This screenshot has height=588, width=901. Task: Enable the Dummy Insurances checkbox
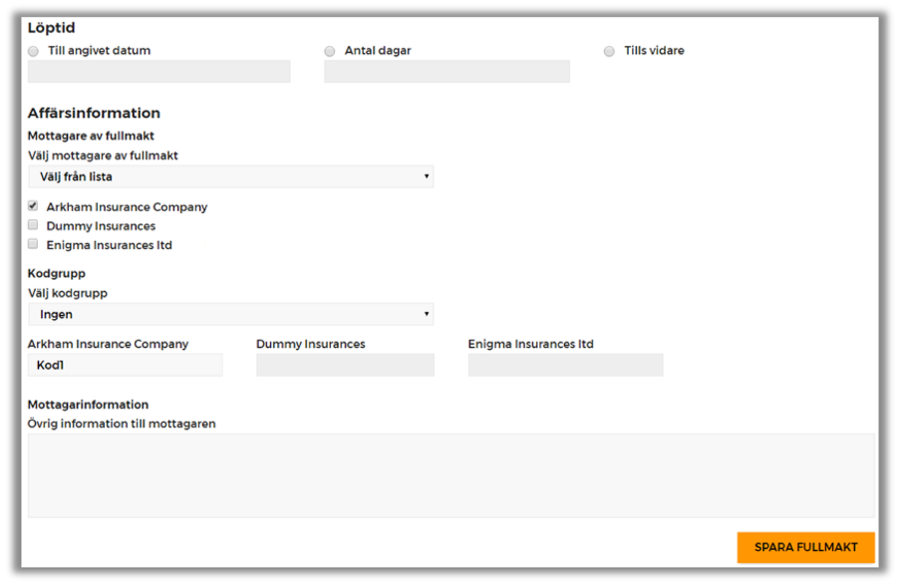click(33, 225)
